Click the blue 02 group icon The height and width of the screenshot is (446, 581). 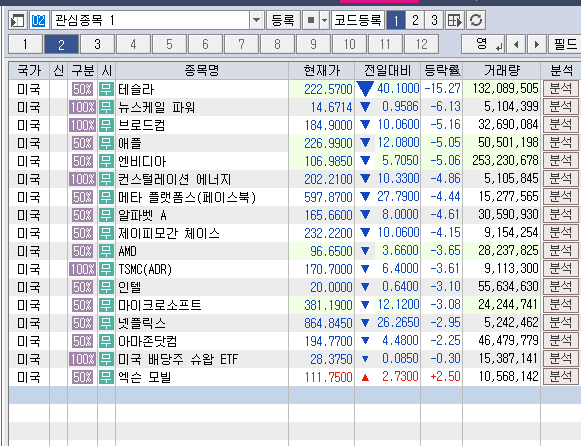(x=39, y=20)
